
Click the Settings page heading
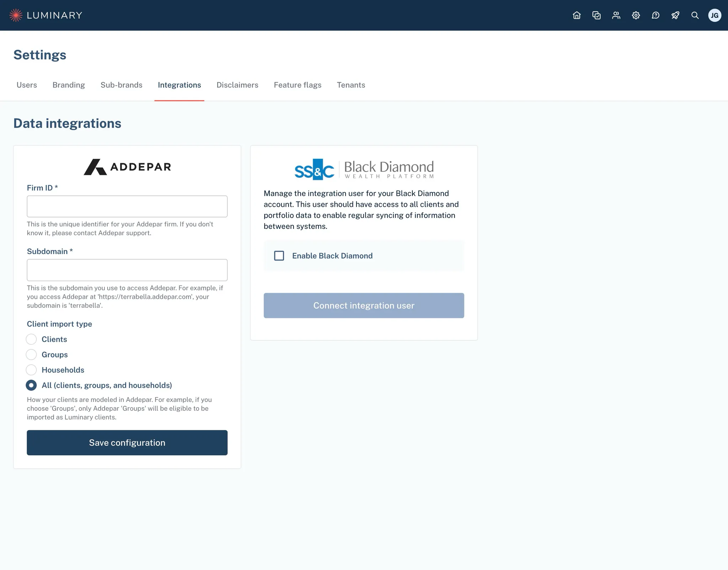click(40, 55)
